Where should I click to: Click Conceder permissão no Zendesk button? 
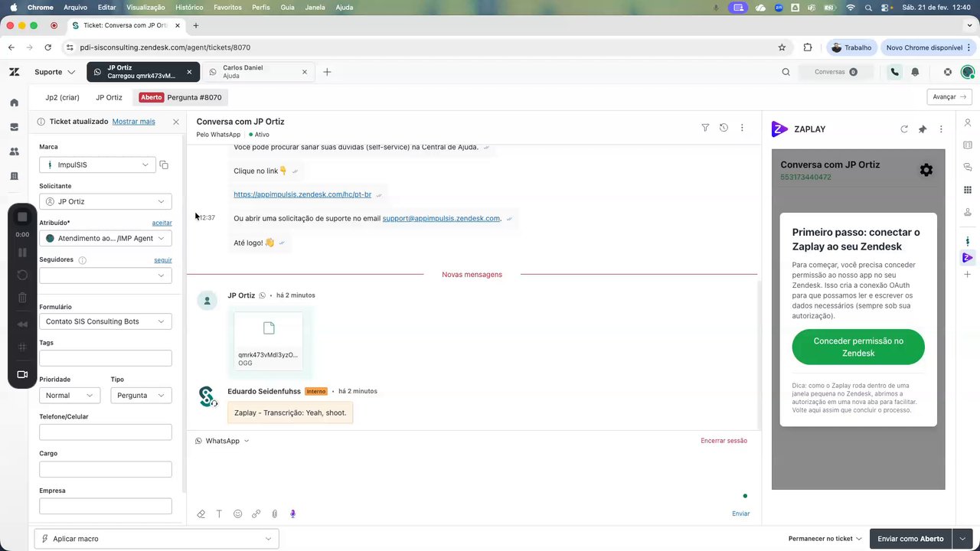click(x=858, y=347)
